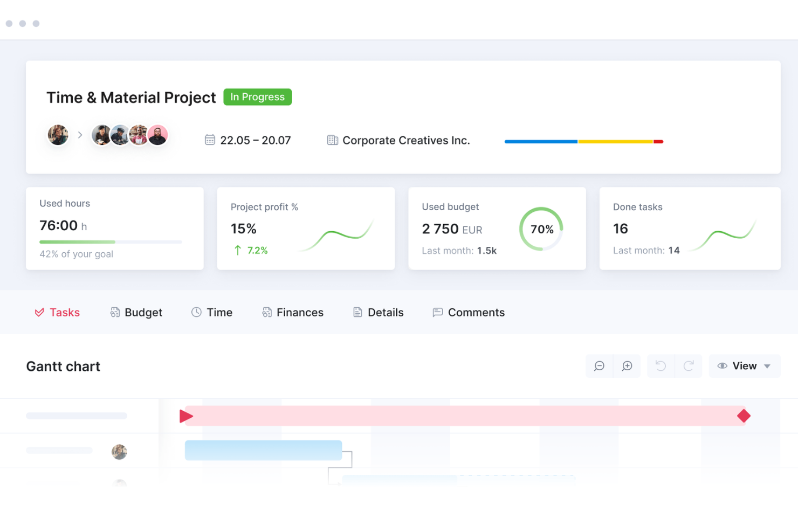
Task: Select the Used budget 70% donut chart
Action: coord(541,229)
